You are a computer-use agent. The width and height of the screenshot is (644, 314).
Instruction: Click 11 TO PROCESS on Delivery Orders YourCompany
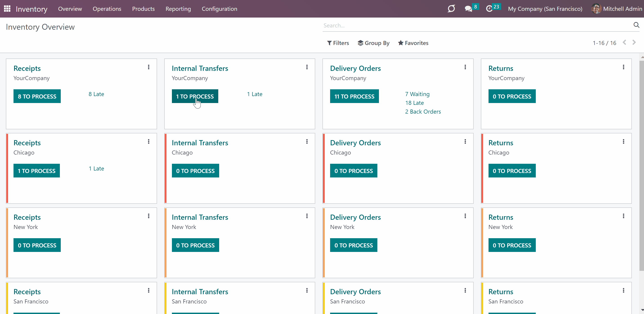pos(354,96)
